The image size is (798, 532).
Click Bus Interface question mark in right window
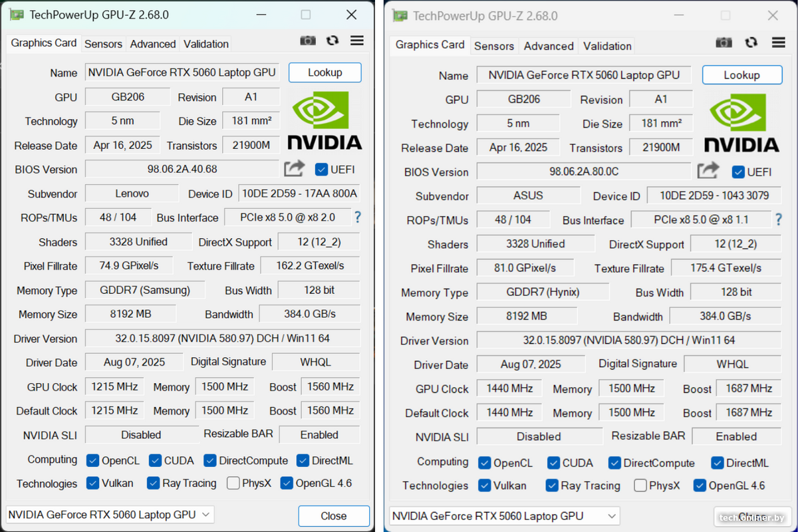tap(778, 219)
